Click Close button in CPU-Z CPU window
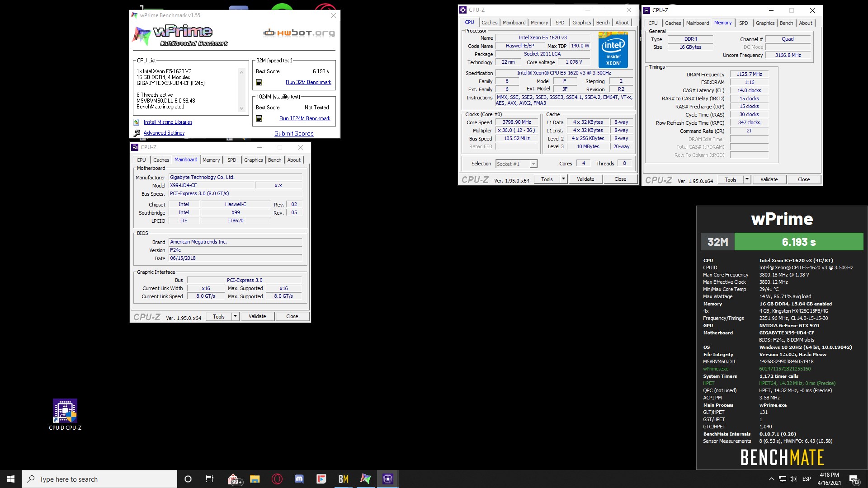868x488 pixels. click(620, 179)
